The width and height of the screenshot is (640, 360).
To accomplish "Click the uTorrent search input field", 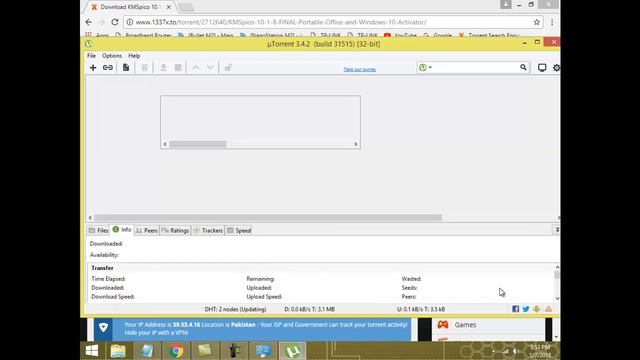I will point(475,67).
